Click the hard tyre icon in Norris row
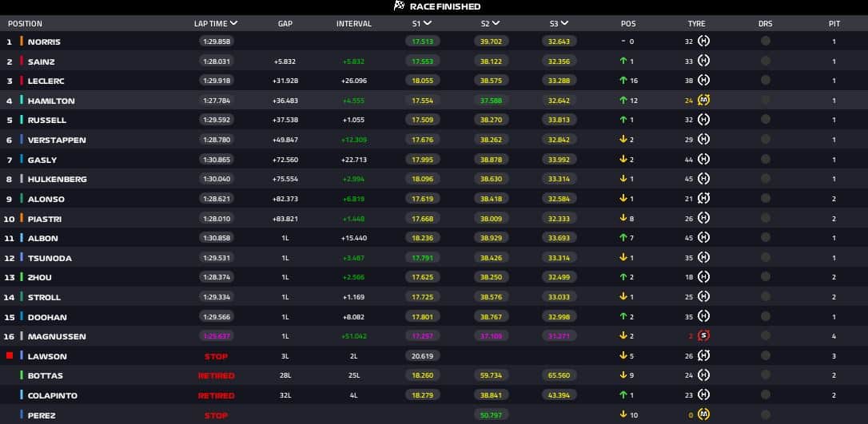This screenshot has height=424, width=868. [703, 41]
